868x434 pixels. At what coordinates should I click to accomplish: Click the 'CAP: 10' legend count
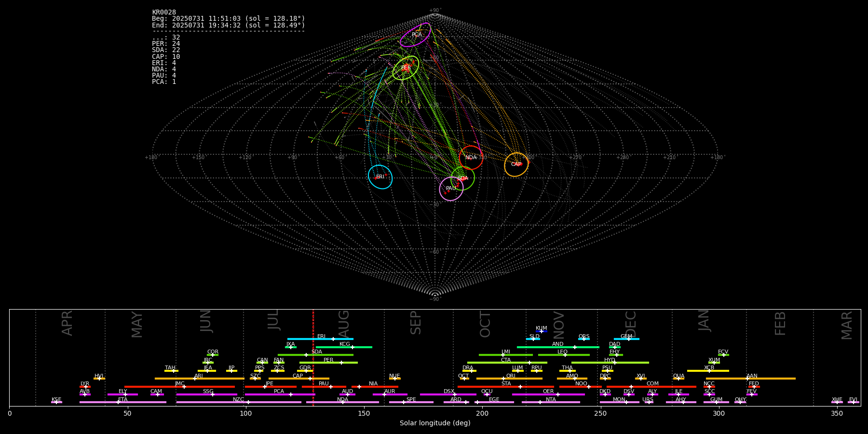point(166,56)
